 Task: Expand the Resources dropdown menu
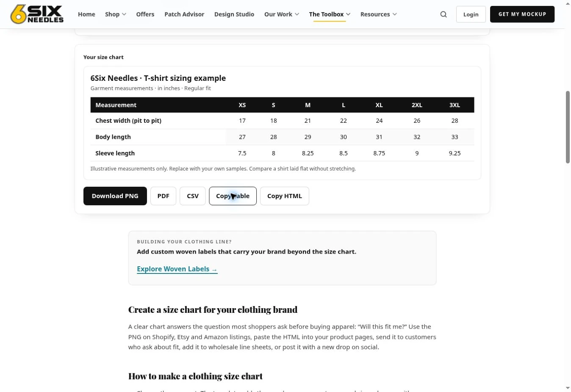coord(379,14)
